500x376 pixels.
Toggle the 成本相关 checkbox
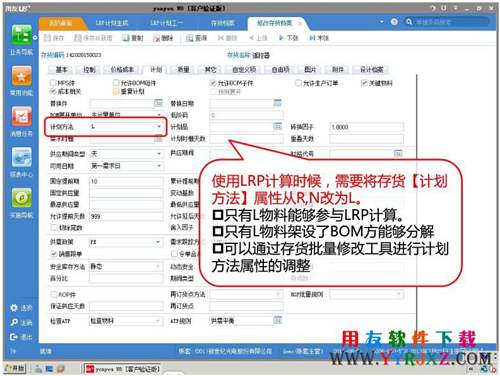click(53, 91)
